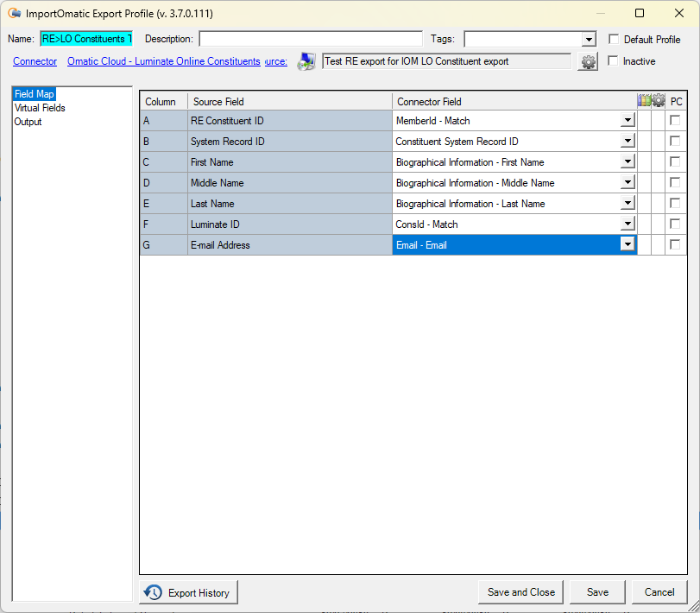Open the ConsId - Match dropdown for Luminate ID
Viewport: 700px width, 613px height.
(x=627, y=224)
